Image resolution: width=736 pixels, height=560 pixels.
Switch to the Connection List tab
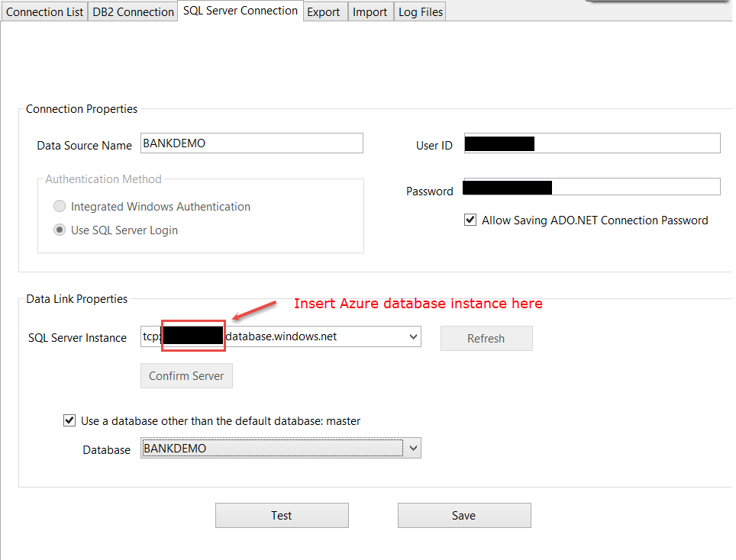44,12
